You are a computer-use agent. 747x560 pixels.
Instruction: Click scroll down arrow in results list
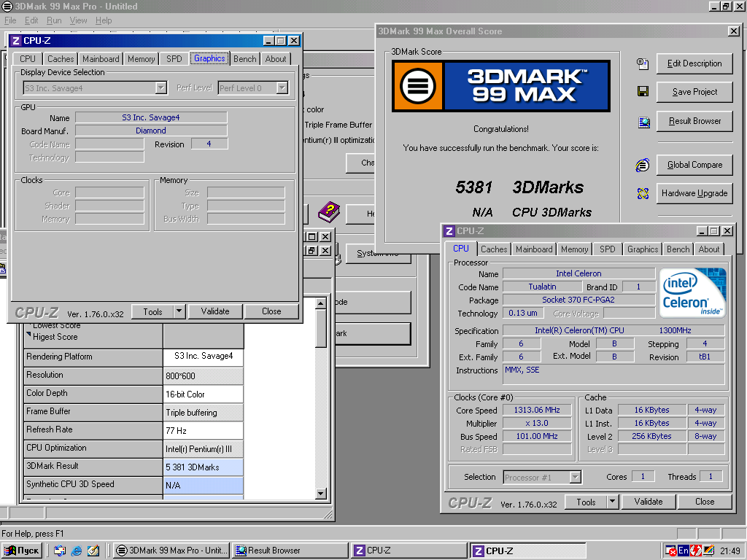[x=321, y=494]
